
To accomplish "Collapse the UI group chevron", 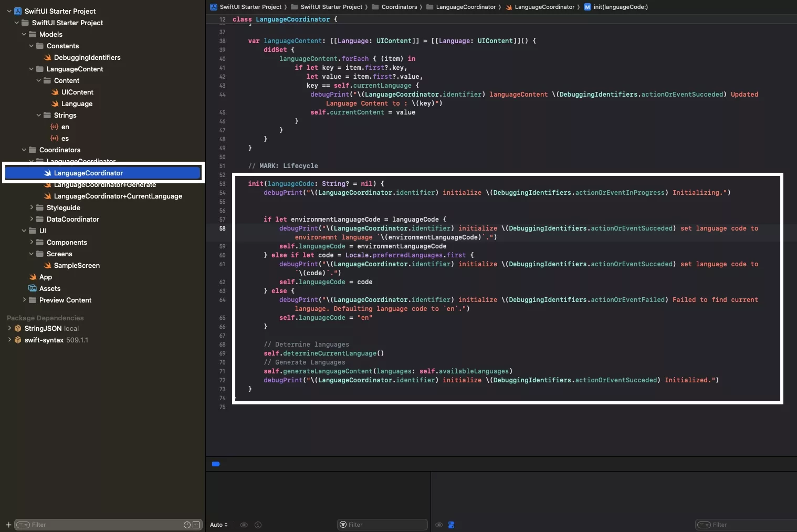I will 24,231.
